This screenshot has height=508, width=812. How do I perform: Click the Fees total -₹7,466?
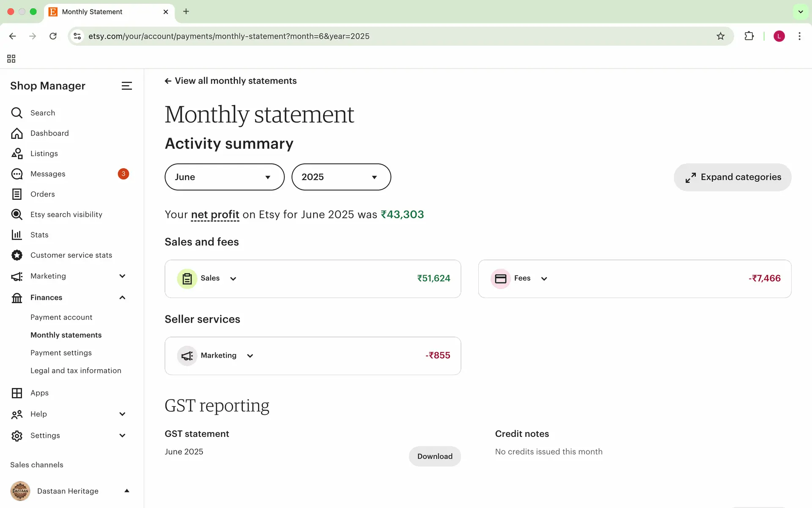[x=765, y=279]
